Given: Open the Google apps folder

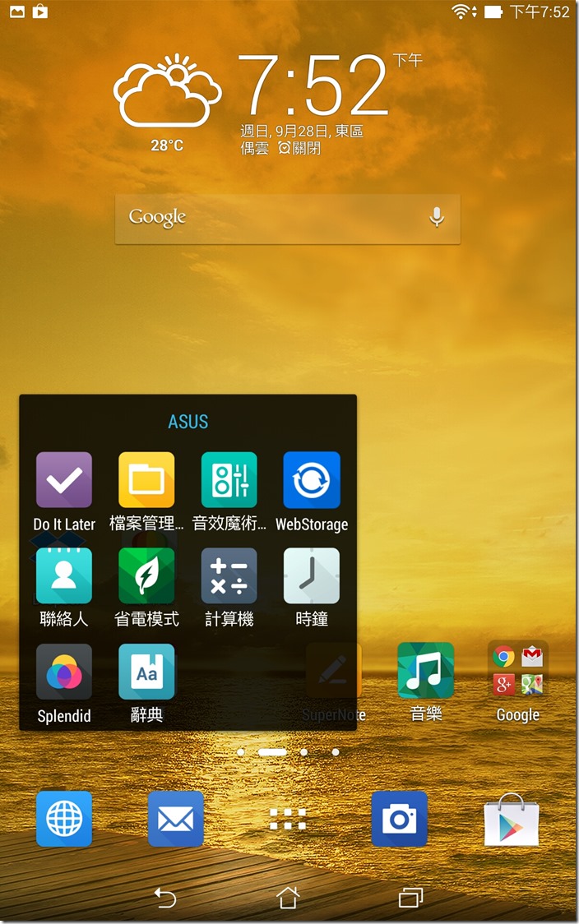Looking at the screenshot, I should tap(517, 671).
